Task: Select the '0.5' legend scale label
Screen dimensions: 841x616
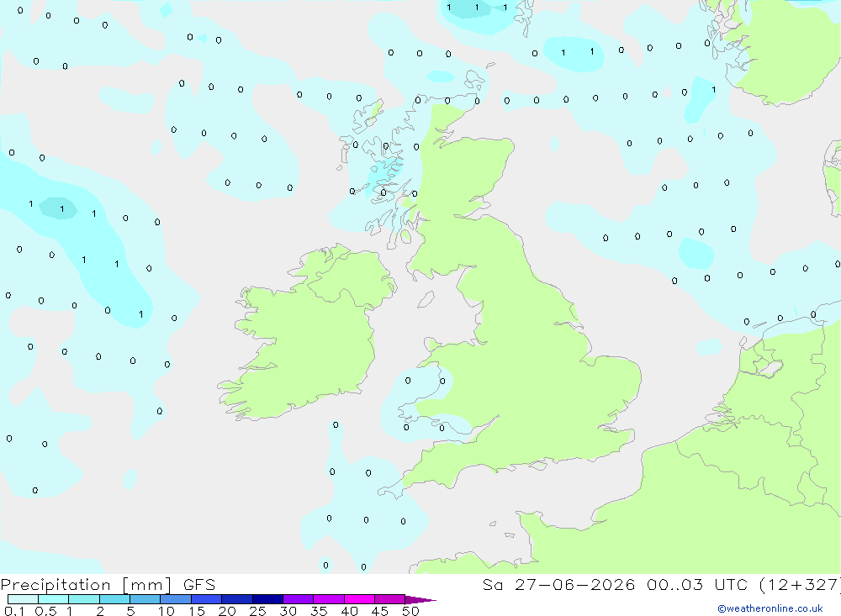Action: 45,611
